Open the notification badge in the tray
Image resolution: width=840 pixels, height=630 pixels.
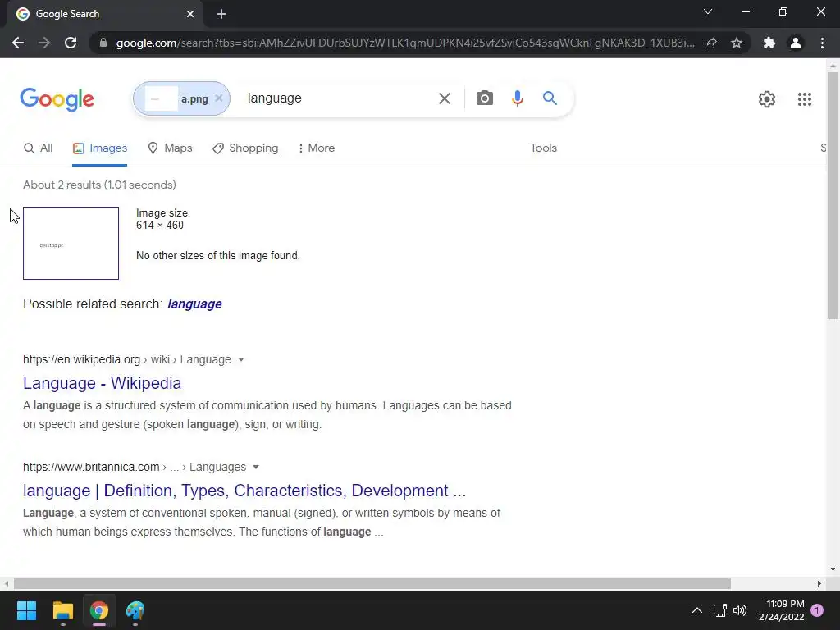coord(817,610)
